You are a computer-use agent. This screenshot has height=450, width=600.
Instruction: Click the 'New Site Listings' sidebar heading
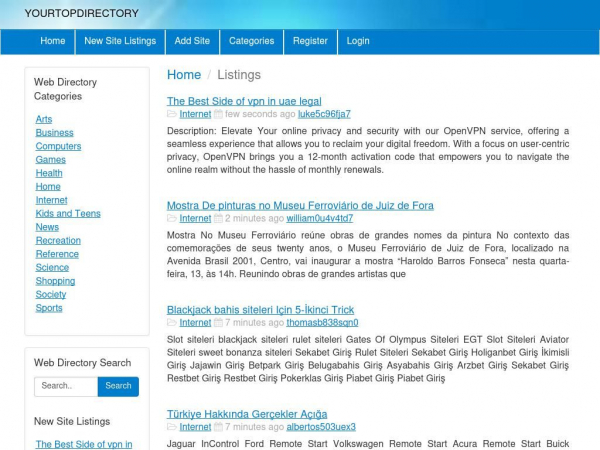coord(72,421)
